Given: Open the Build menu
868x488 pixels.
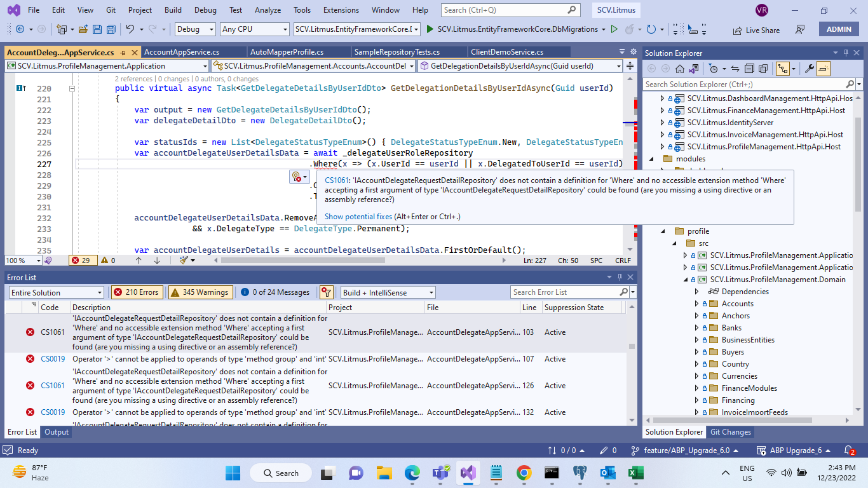Looking at the screenshot, I should 173,10.
